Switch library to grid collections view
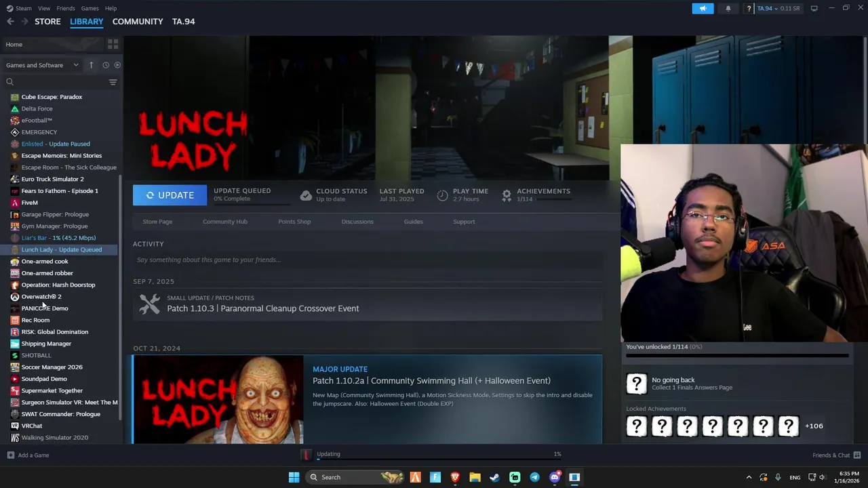The width and height of the screenshot is (868, 488). coord(113,44)
